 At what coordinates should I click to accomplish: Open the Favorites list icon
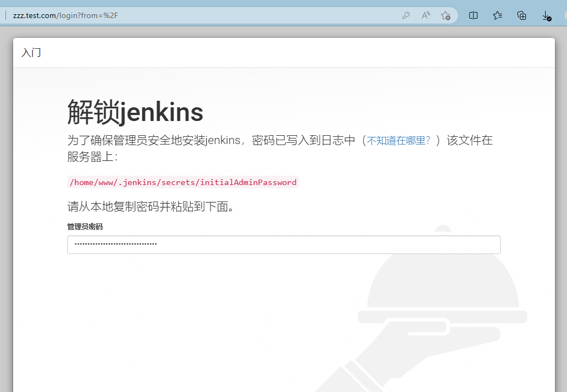point(497,15)
